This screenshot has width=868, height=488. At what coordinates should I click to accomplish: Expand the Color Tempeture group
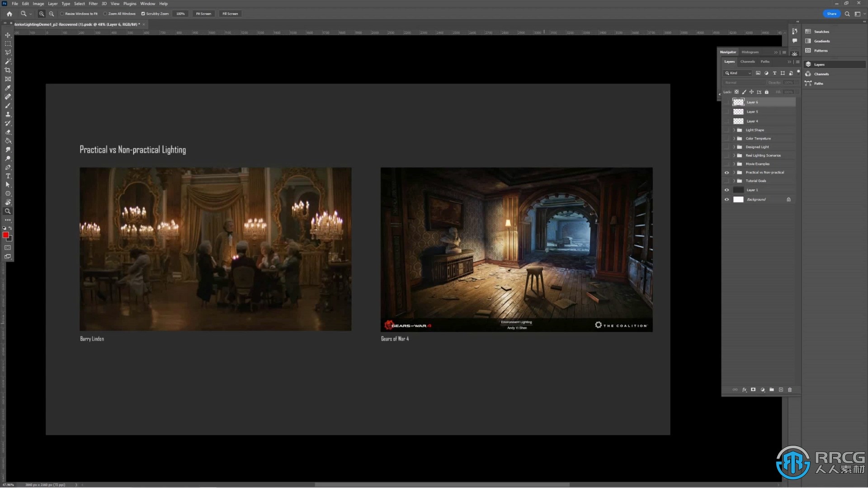click(734, 139)
